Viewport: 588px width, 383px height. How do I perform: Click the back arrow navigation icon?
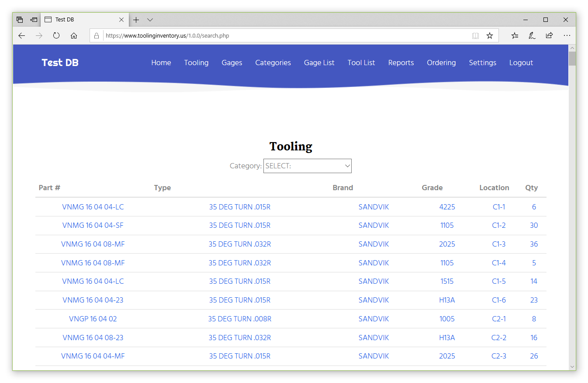pyautogui.click(x=21, y=36)
